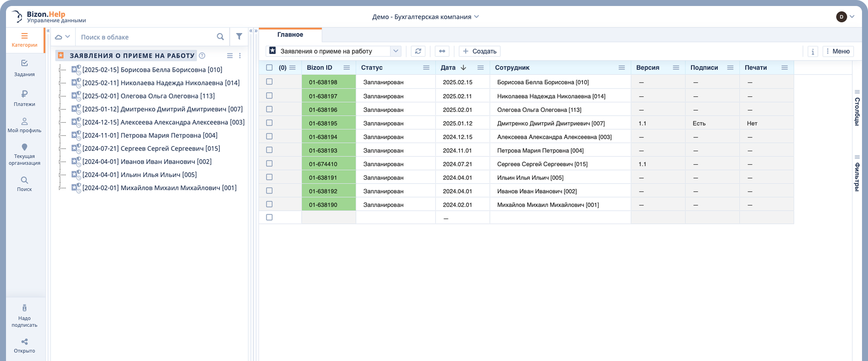Expand the Заявления о приеме на работу dropdown
Image resolution: width=868 pixels, height=361 pixels.
point(395,51)
